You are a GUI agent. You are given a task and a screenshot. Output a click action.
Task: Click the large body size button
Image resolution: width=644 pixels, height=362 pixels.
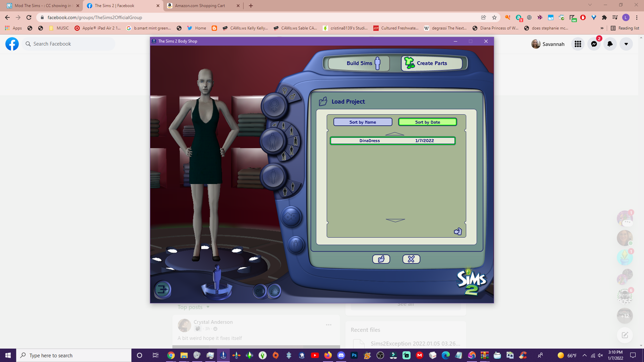tap(274, 176)
